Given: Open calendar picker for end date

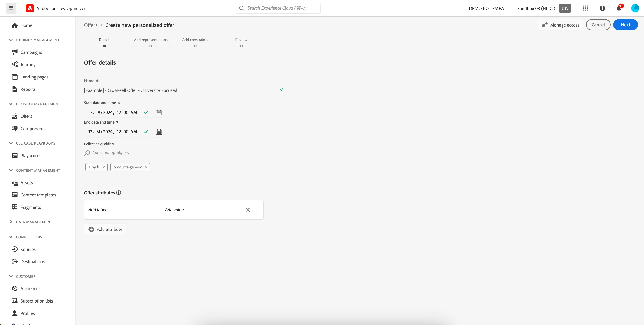Looking at the screenshot, I should coord(159,132).
